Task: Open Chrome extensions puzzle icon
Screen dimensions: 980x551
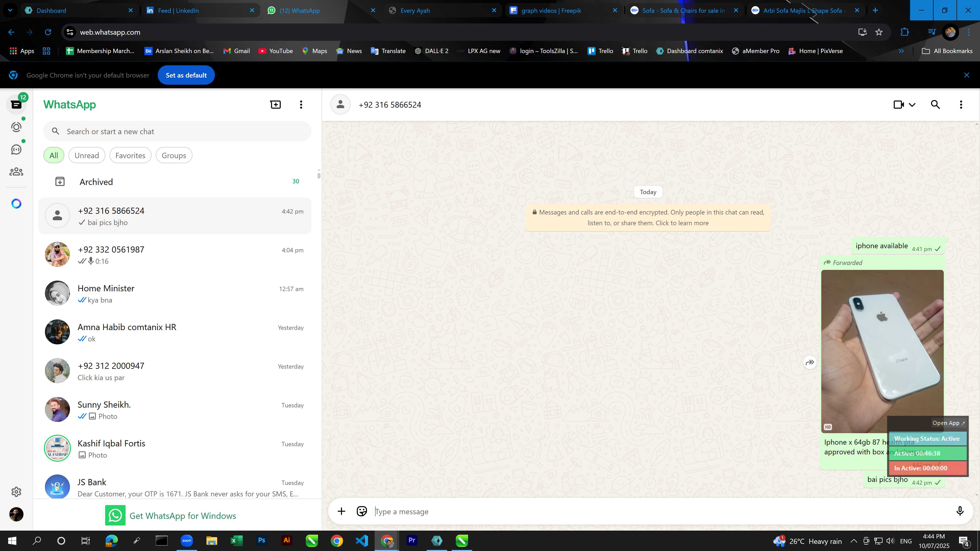Action: (x=905, y=32)
